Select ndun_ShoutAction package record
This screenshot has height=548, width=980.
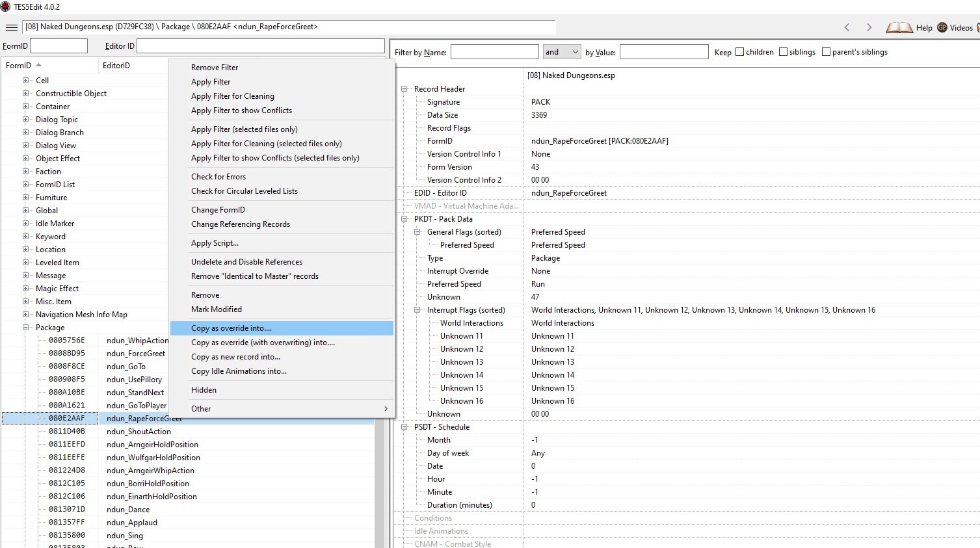tap(139, 432)
